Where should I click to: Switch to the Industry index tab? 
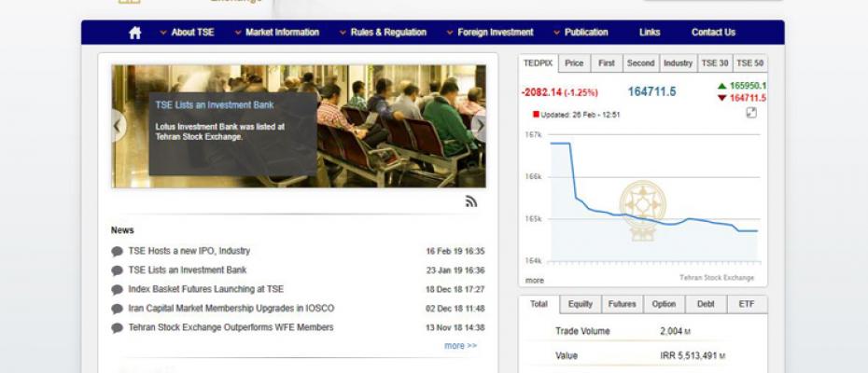click(679, 63)
